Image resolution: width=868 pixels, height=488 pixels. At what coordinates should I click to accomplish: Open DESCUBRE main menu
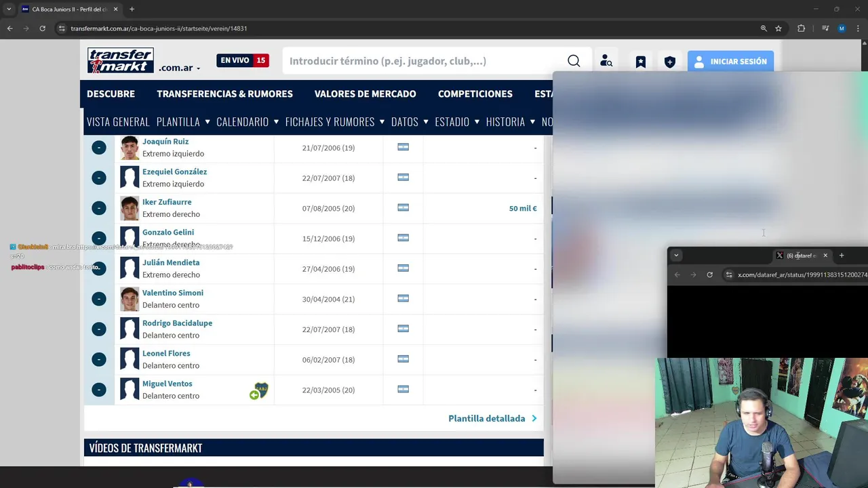pos(111,94)
